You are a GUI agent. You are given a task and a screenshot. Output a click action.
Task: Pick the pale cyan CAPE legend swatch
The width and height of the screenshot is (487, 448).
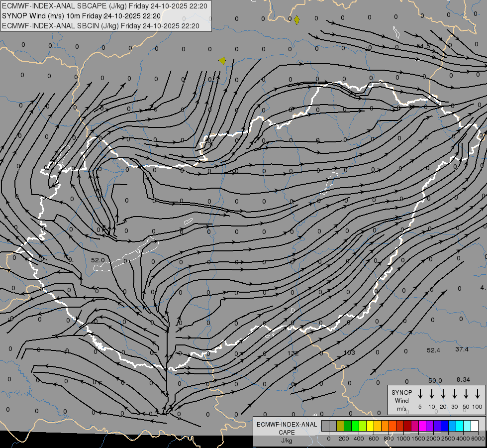(x=467, y=426)
